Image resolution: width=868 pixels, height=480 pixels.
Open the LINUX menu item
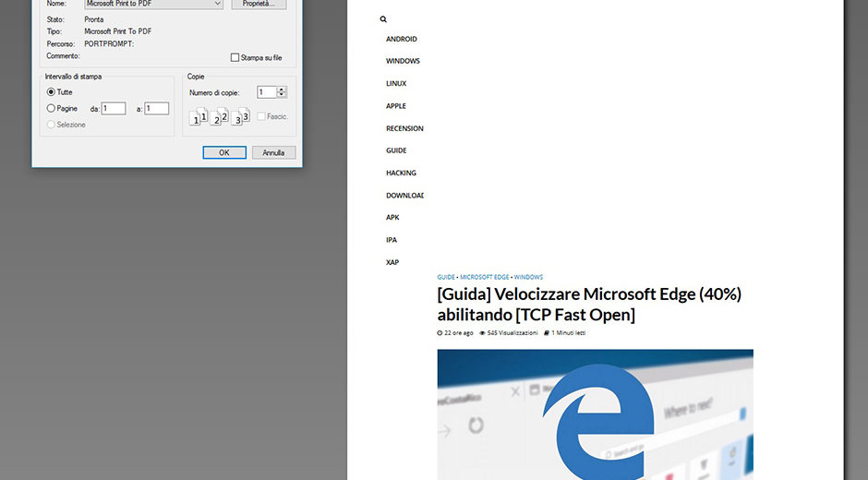point(396,84)
